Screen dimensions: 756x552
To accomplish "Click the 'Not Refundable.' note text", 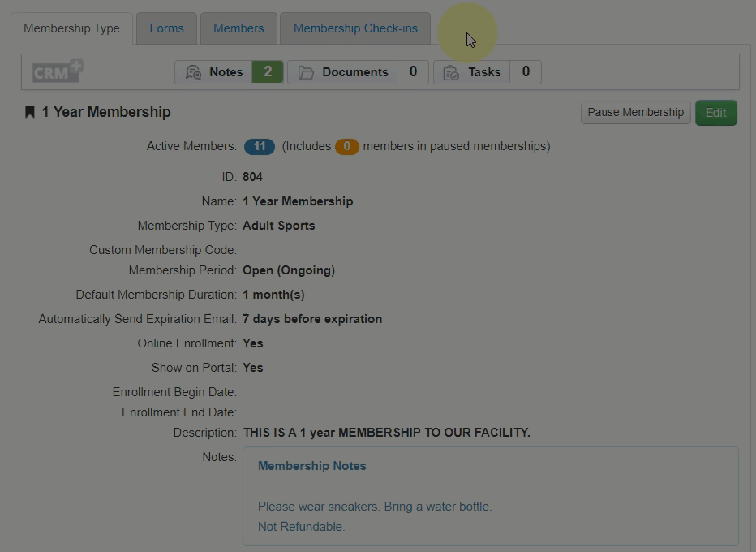I will (x=301, y=527).
